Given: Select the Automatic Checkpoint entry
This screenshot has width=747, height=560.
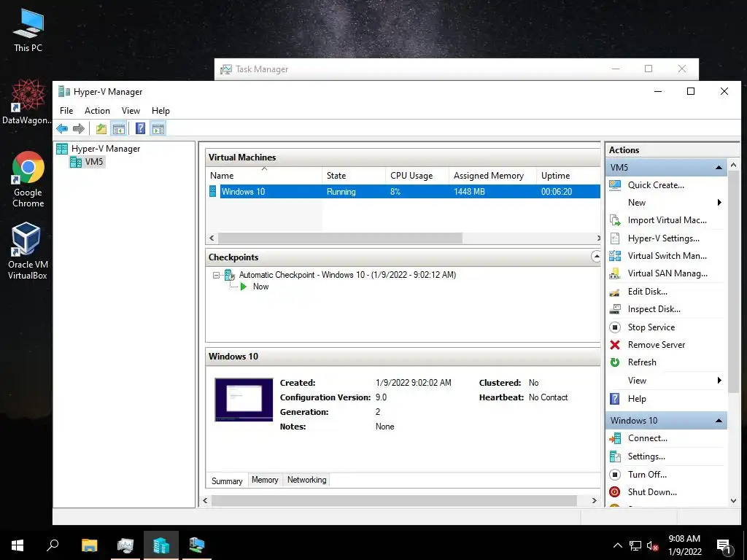Looking at the screenshot, I should pos(347,275).
